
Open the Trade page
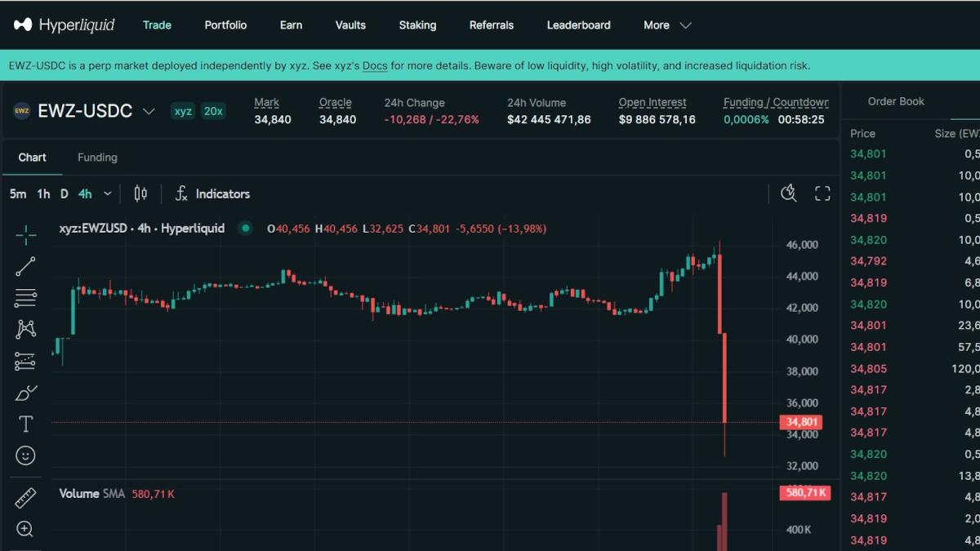157,25
